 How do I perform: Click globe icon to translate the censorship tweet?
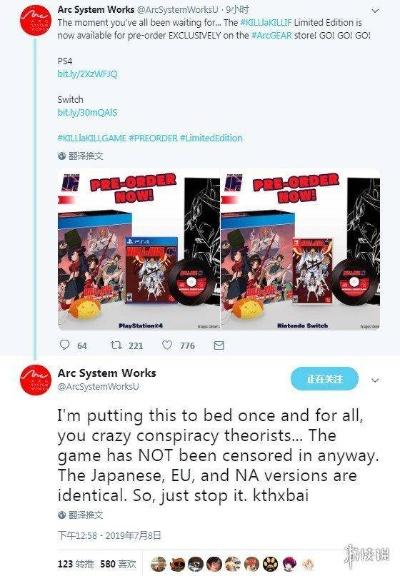click(62, 515)
